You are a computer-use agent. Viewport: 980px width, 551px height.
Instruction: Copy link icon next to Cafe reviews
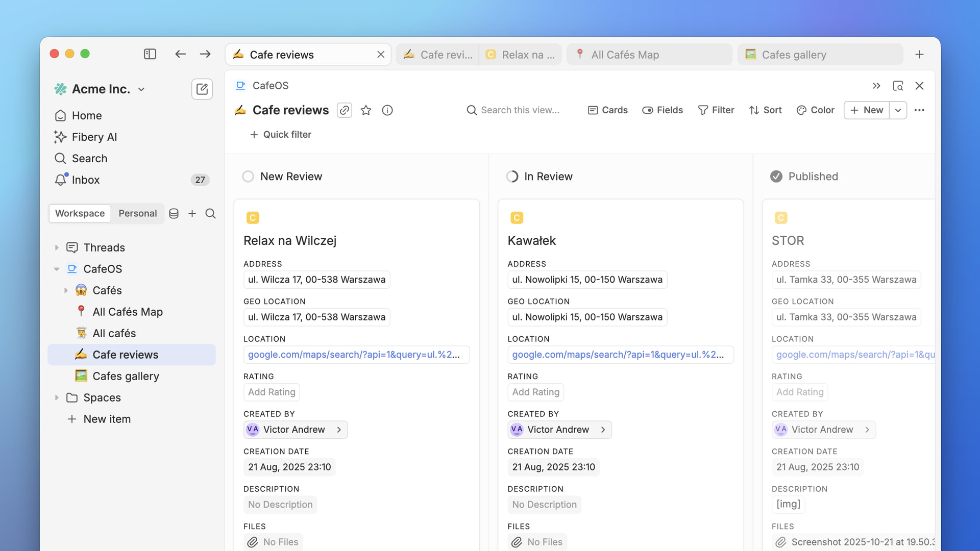(x=345, y=110)
